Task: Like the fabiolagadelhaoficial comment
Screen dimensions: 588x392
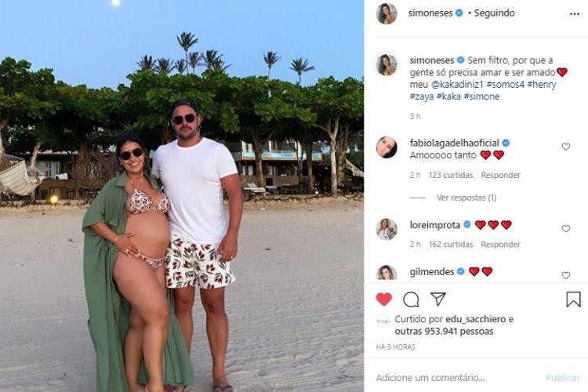Action: (x=566, y=147)
